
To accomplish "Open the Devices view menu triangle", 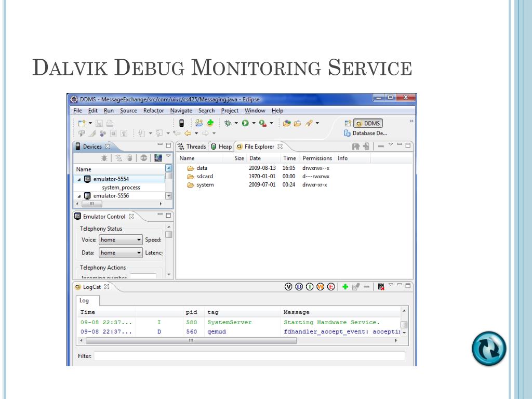I will click(168, 156).
